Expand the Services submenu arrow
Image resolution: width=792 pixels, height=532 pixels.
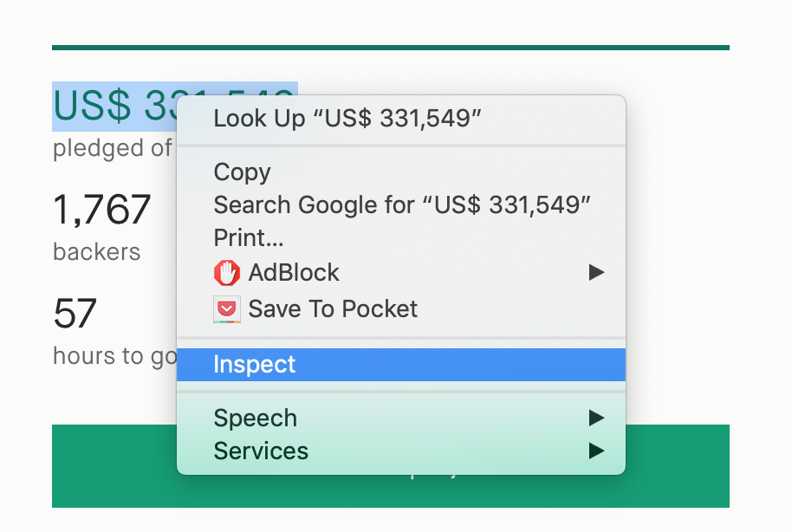596,451
